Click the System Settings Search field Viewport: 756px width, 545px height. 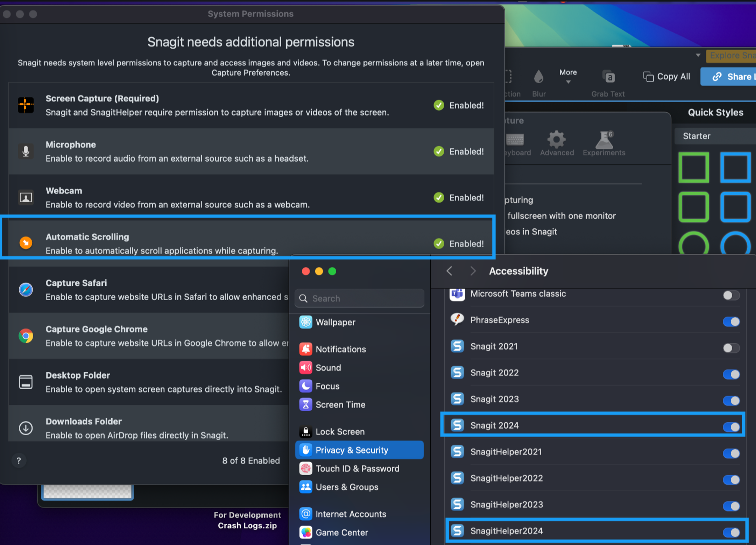[x=360, y=298]
